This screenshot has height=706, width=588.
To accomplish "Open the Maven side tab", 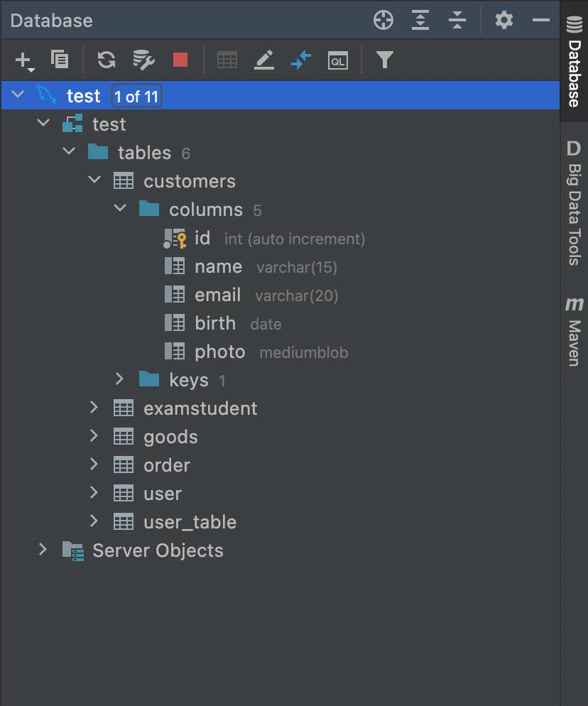I will pyautogui.click(x=575, y=332).
